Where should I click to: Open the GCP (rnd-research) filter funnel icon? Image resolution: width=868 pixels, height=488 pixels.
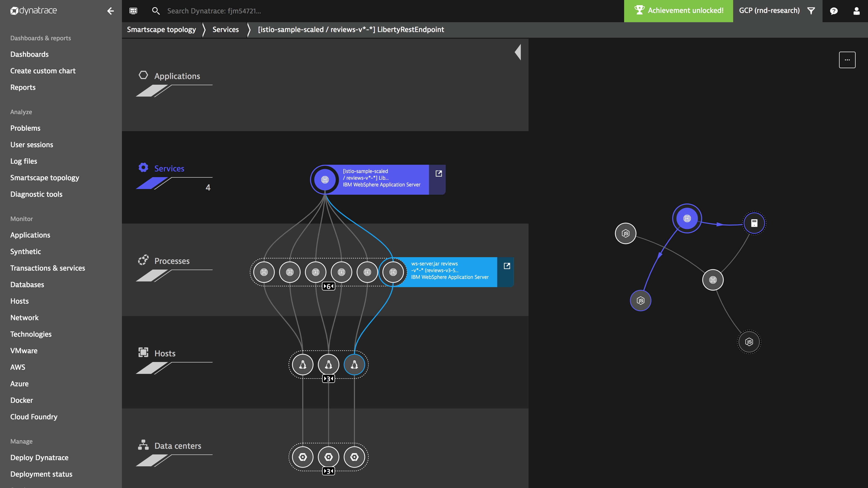coord(811,11)
